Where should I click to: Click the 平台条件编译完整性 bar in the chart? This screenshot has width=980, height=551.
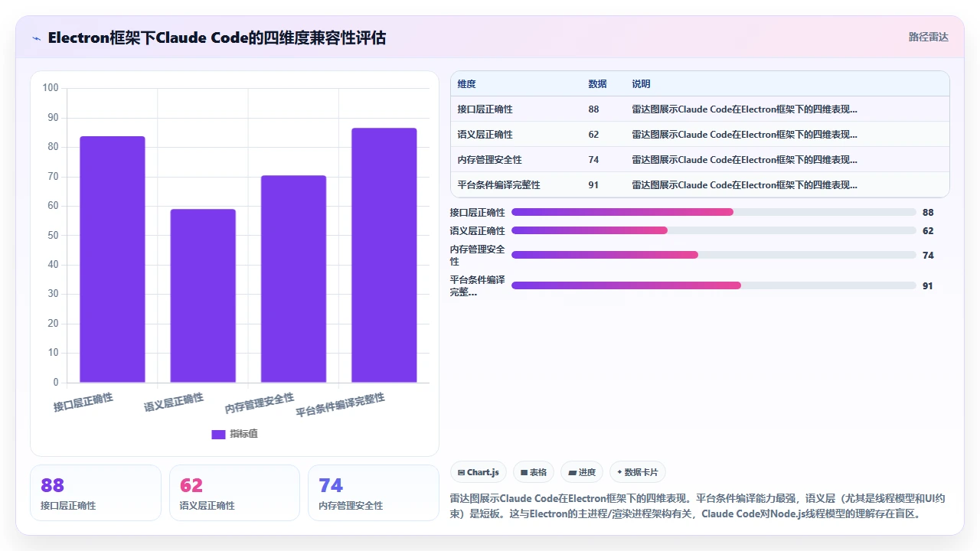point(384,255)
